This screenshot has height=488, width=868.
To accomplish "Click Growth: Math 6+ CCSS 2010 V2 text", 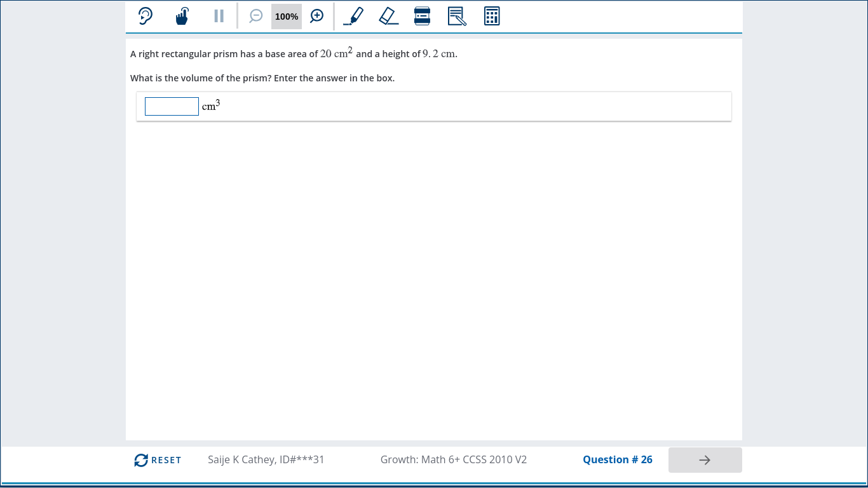I will pos(454,459).
